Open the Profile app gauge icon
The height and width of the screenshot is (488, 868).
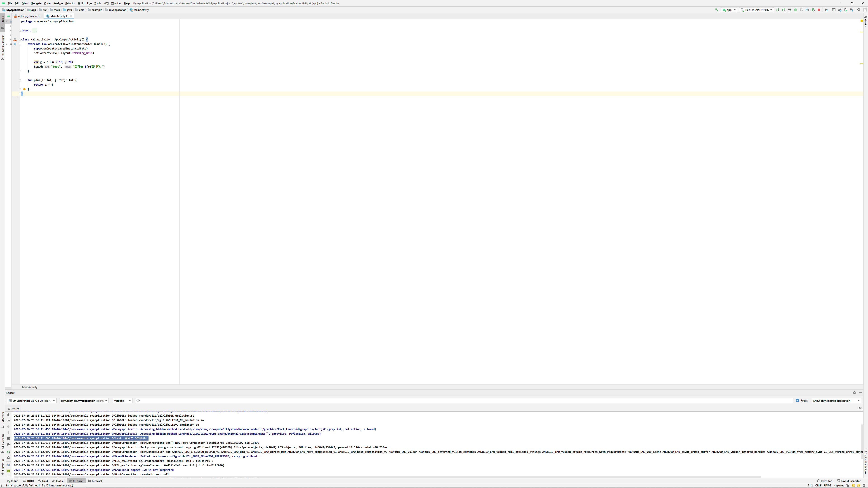point(807,10)
